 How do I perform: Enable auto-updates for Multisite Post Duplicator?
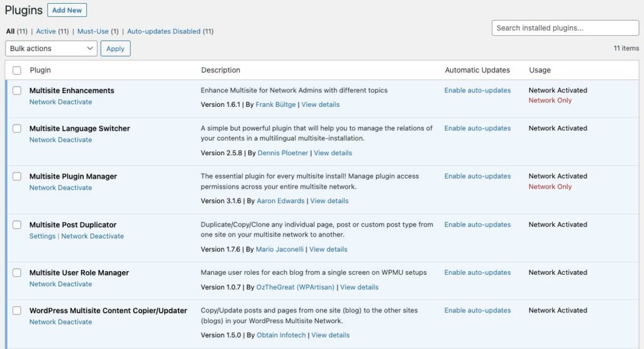point(478,224)
